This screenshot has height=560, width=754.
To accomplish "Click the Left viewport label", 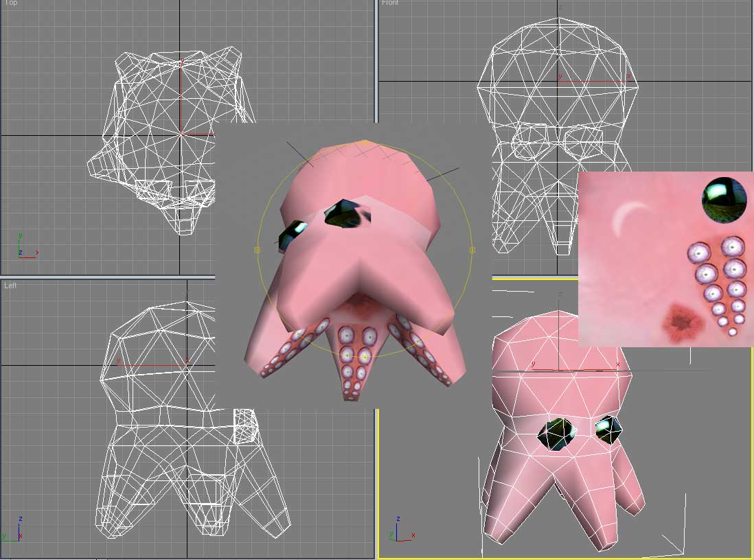I will click(x=11, y=285).
